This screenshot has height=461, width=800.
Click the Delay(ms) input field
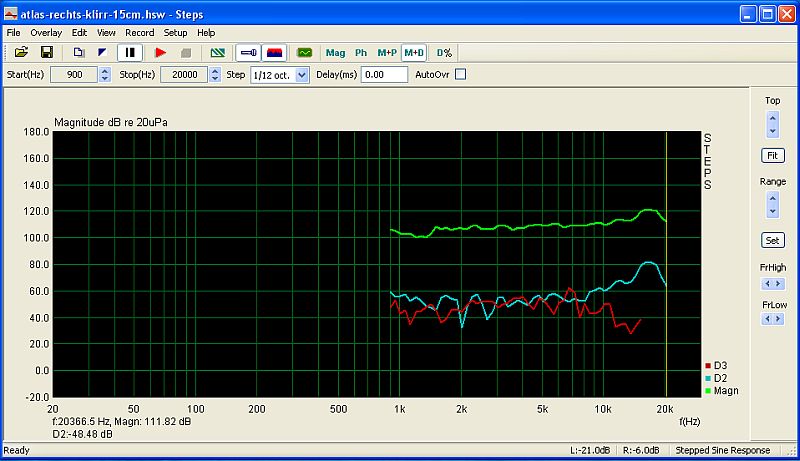385,75
